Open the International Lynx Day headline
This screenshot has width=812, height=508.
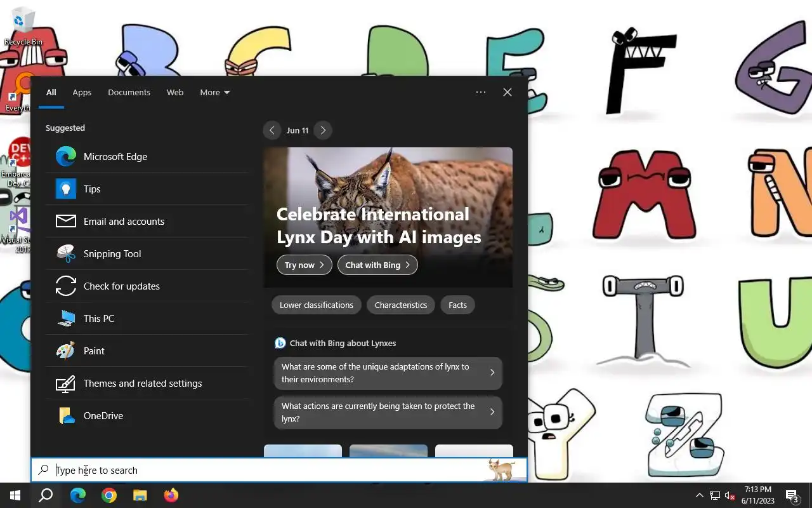click(379, 225)
